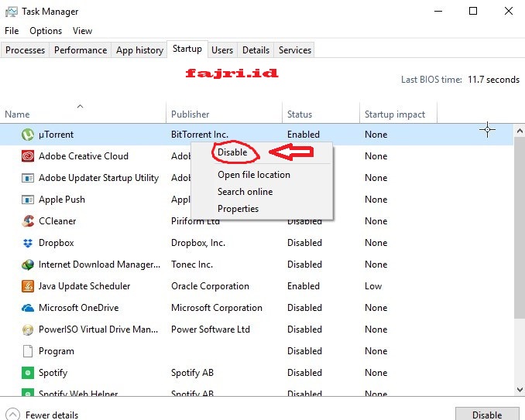Click the Oracle Corporation publisher cell
This screenshot has width=525, height=420.
coord(210,286)
